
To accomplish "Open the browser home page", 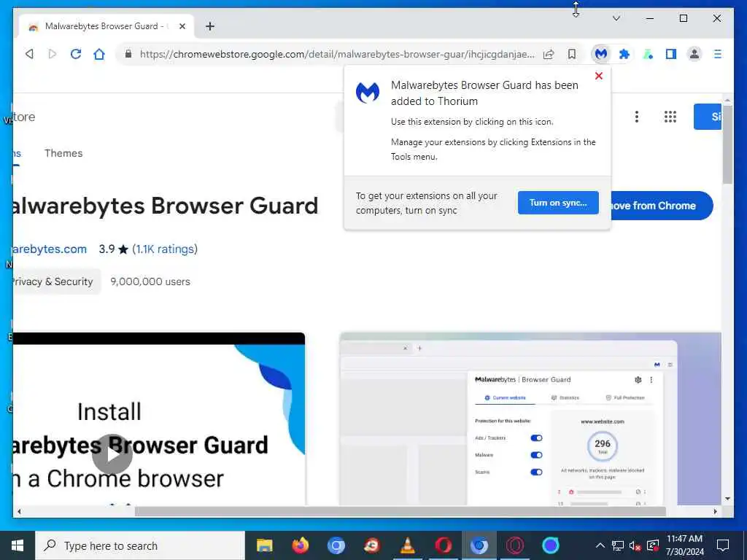I will [x=99, y=54].
